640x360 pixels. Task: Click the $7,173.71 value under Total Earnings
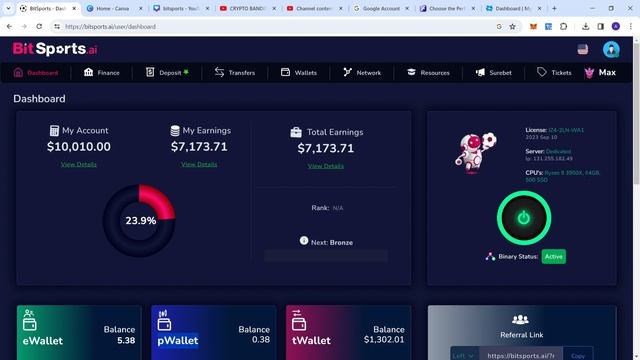click(326, 148)
